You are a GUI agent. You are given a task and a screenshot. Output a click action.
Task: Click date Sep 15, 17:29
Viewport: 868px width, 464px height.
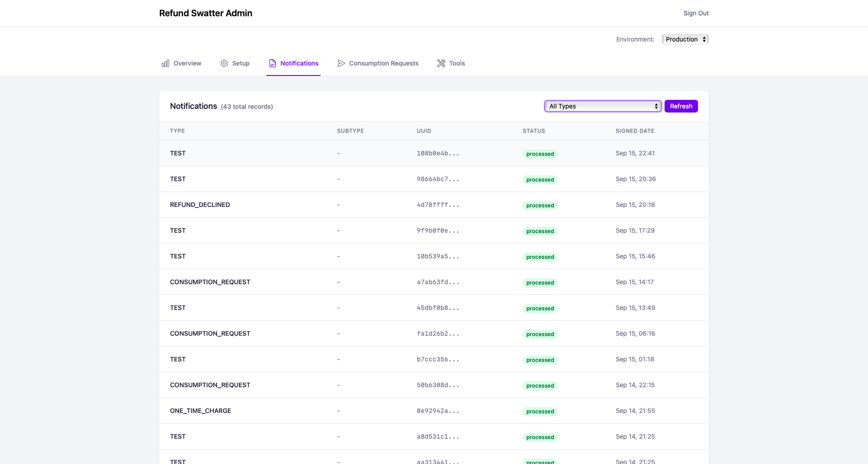point(635,230)
